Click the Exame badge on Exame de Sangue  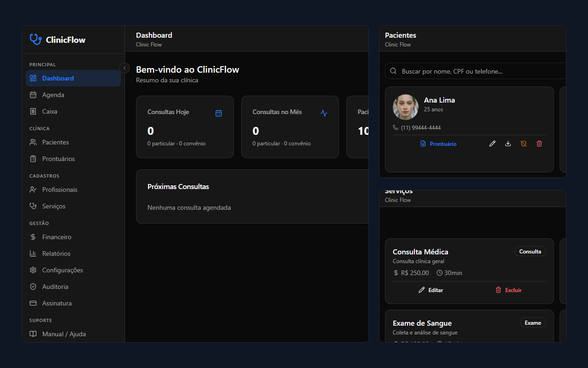click(533, 323)
